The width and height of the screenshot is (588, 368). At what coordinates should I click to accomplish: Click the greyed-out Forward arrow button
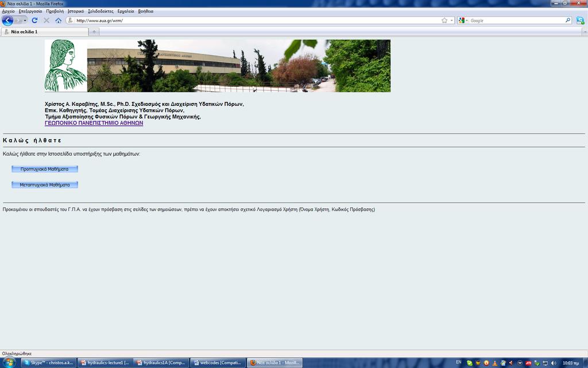click(x=18, y=20)
